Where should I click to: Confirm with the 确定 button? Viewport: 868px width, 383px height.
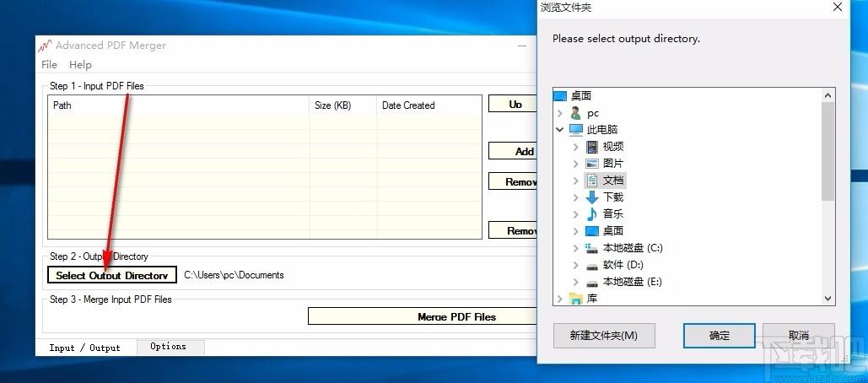point(720,336)
